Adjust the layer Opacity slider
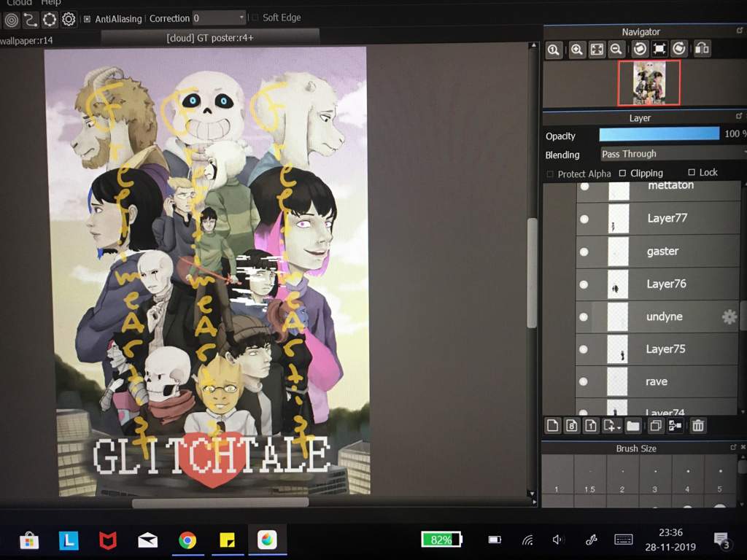Viewport: 747px width, 560px height. tap(659, 134)
